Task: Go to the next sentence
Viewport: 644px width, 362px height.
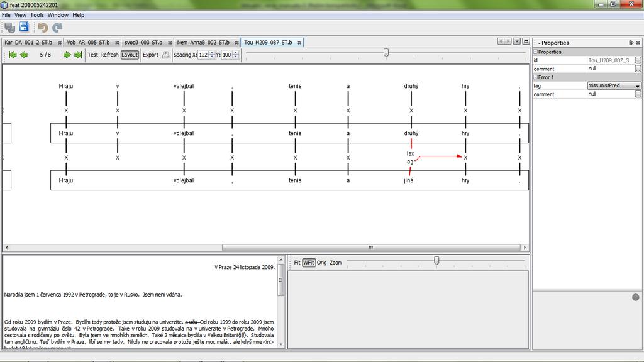Action: (67, 55)
